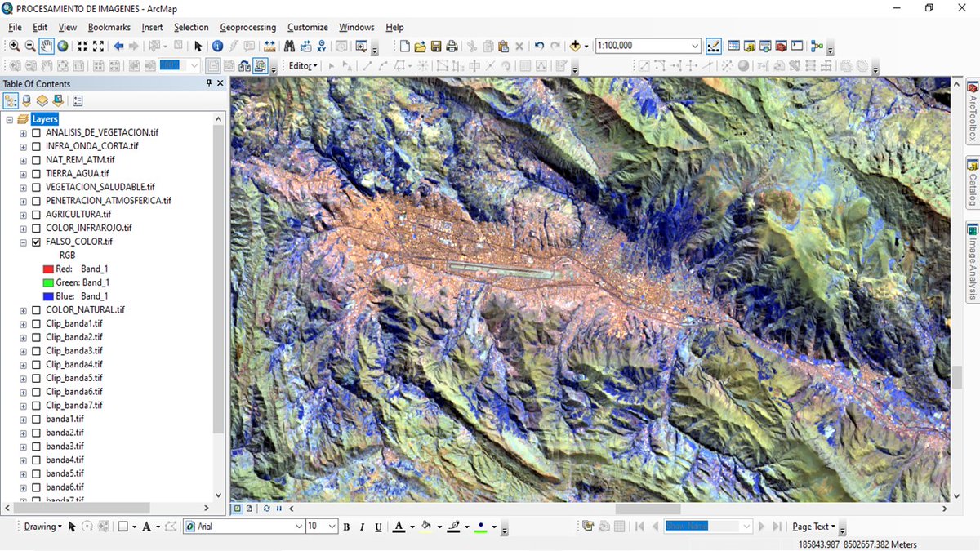Open the Image Analysis side tab

(973, 261)
